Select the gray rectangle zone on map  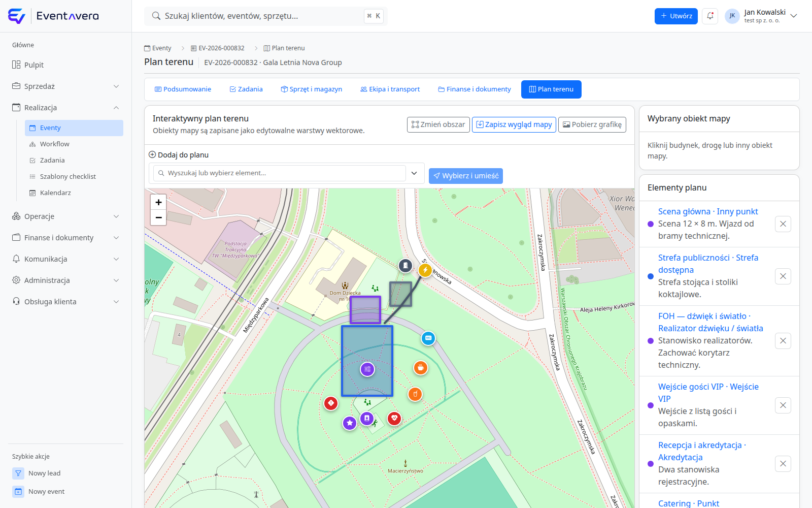[400, 294]
